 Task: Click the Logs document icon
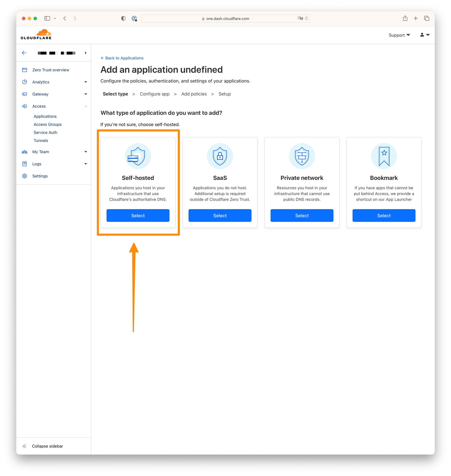(25, 164)
